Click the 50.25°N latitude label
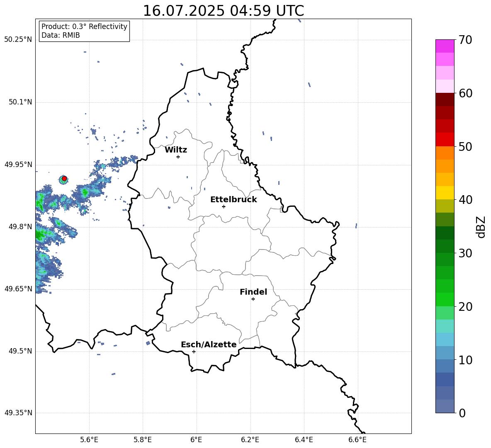Image resolution: width=491 pixels, height=448 pixels. [x=18, y=40]
